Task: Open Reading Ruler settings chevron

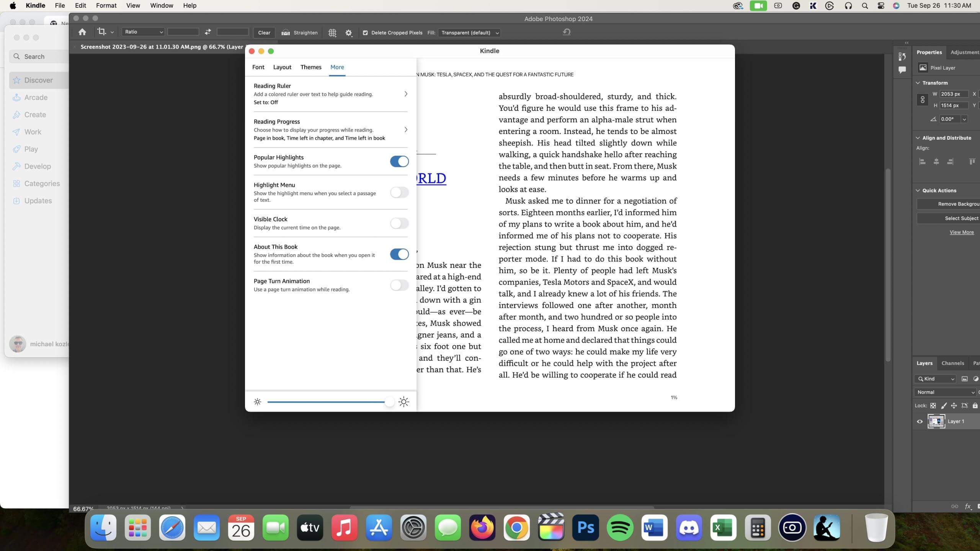Action: click(406, 94)
